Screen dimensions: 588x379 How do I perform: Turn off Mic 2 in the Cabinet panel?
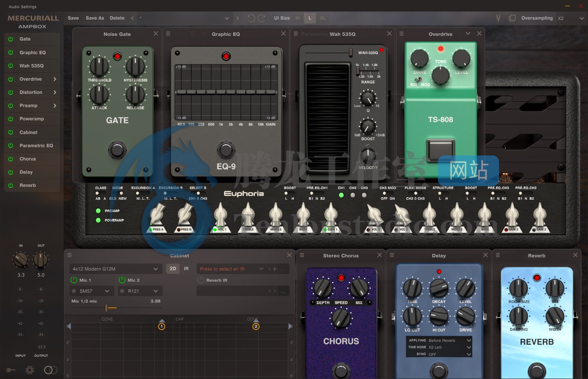(122, 280)
